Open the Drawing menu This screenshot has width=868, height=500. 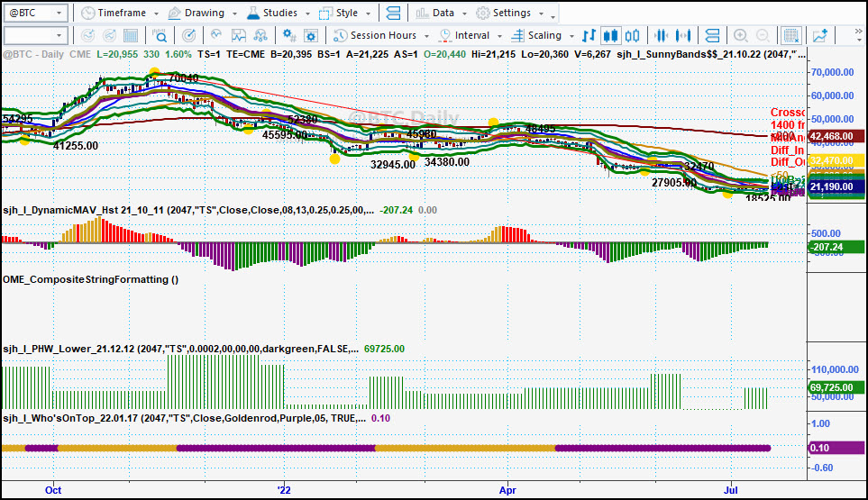[196, 13]
